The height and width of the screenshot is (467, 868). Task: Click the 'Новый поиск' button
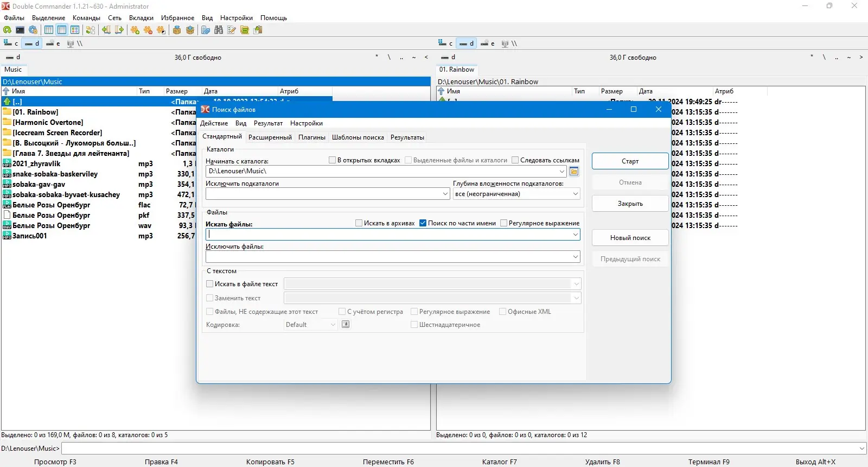point(630,238)
